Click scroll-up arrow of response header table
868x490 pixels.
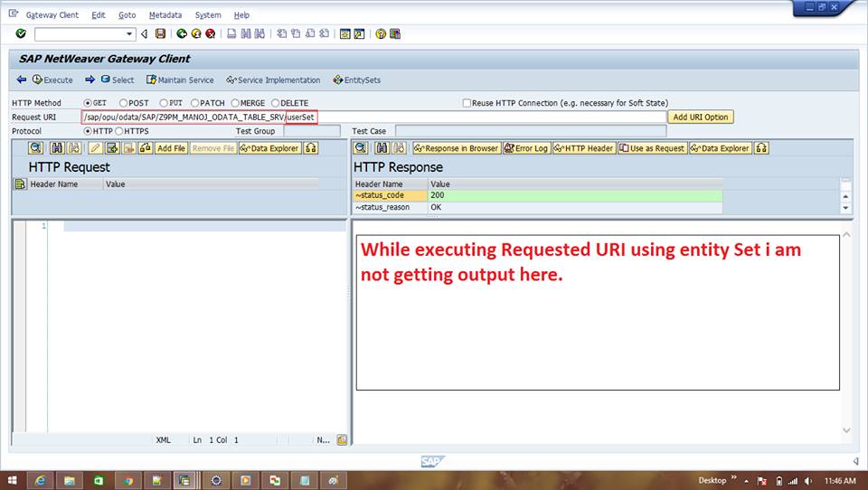pyautogui.click(x=845, y=196)
